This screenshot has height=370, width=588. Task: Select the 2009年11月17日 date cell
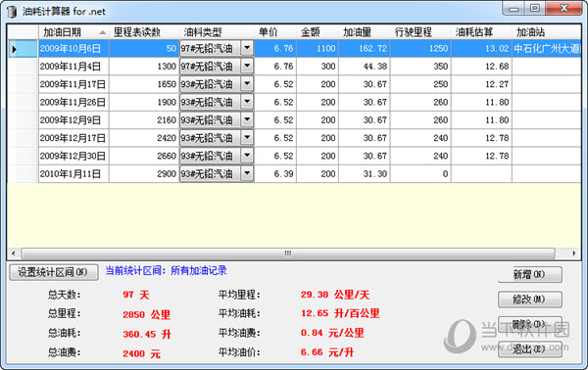[x=73, y=84]
